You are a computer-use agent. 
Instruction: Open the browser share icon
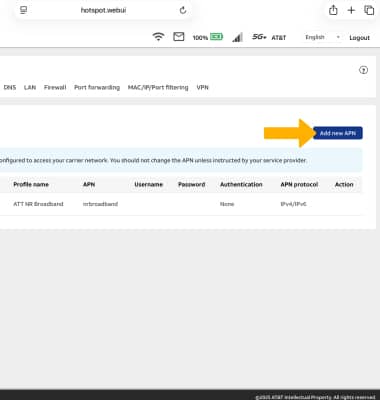coord(333,10)
